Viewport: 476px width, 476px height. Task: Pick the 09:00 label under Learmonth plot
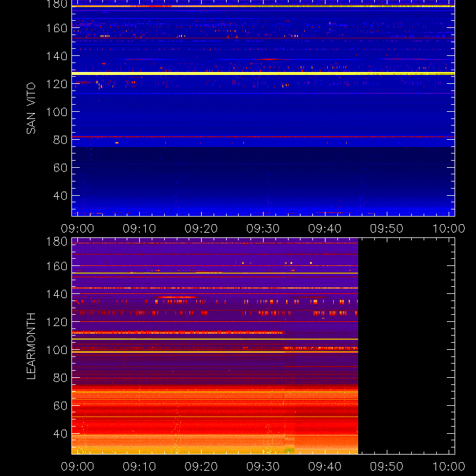78,466
